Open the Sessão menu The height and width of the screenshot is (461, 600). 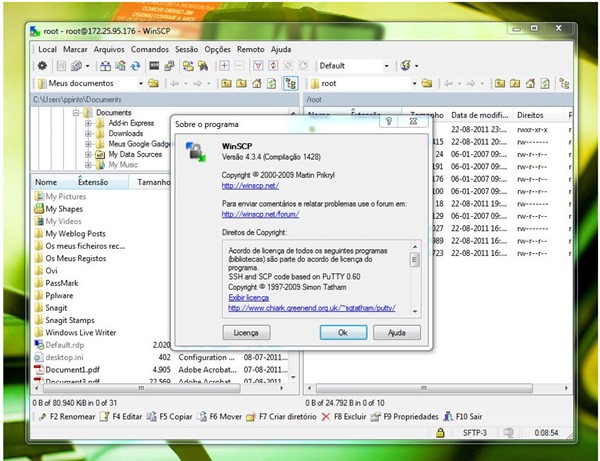186,49
